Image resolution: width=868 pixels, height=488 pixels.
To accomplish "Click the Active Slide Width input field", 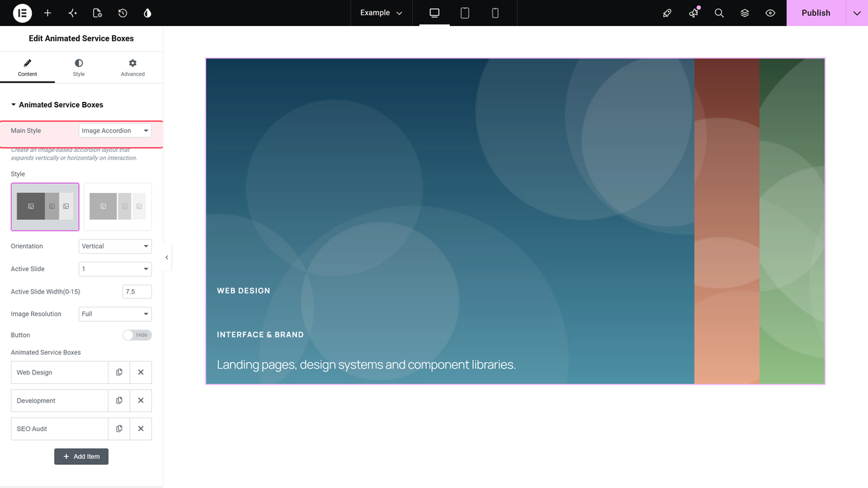I will click(x=137, y=291).
